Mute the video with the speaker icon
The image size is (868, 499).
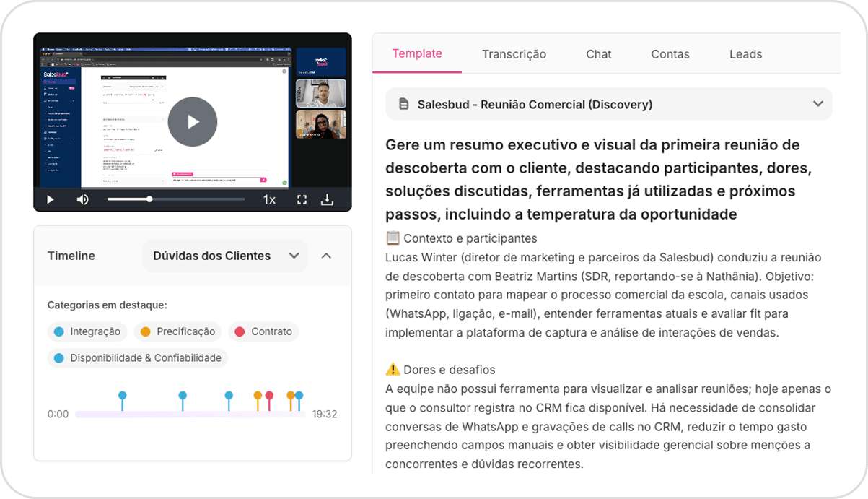coord(83,200)
